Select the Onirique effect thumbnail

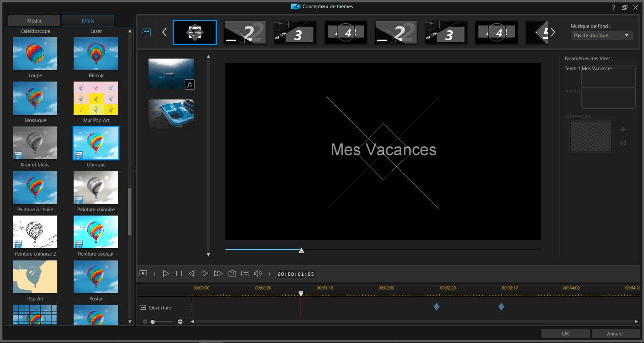pyautogui.click(x=96, y=143)
